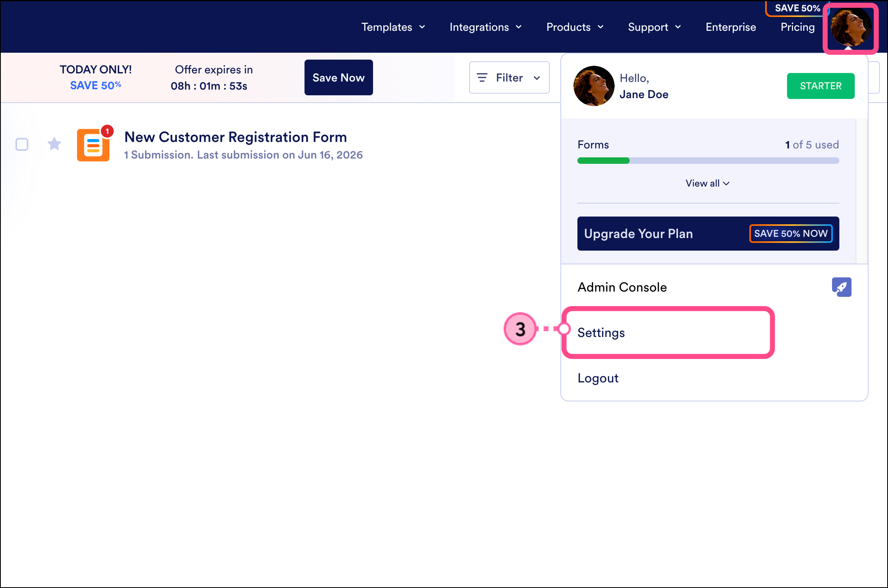Click the Upgrade Your Plan banner

[x=708, y=234]
